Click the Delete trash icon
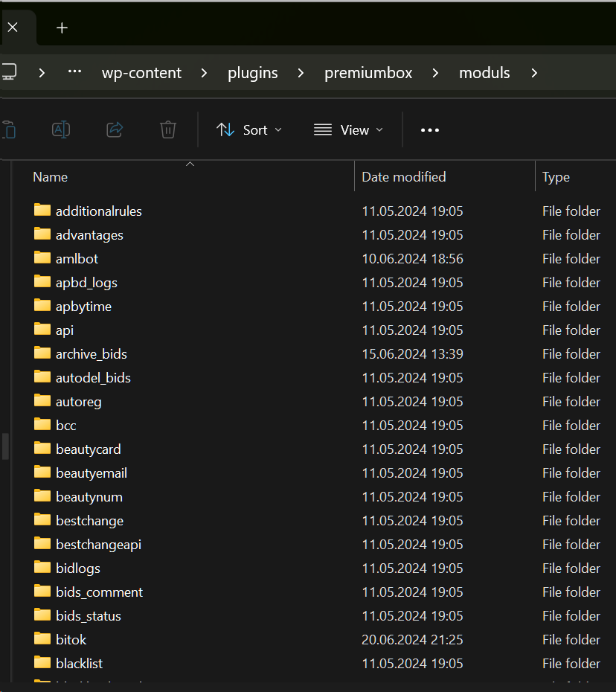616x692 pixels. [x=168, y=129]
